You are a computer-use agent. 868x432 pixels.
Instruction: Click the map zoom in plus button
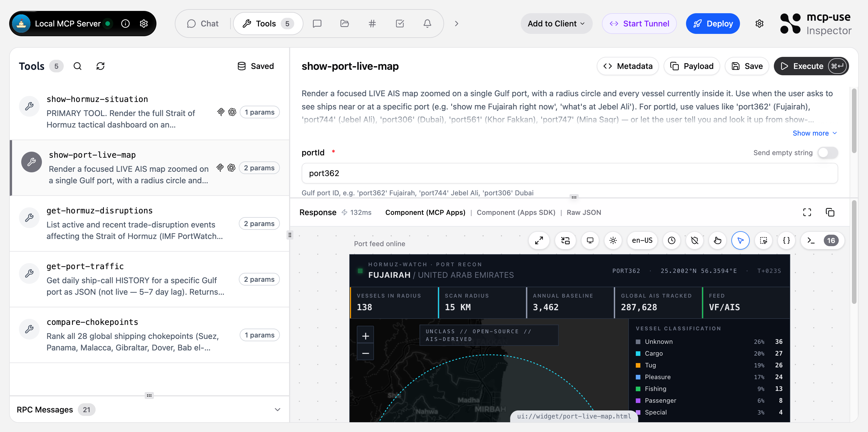click(x=366, y=336)
